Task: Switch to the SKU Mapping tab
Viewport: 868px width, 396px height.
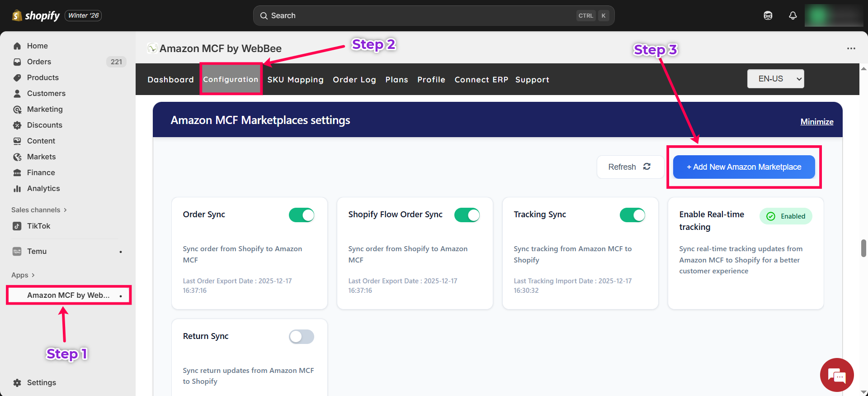Action: pos(295,80)
